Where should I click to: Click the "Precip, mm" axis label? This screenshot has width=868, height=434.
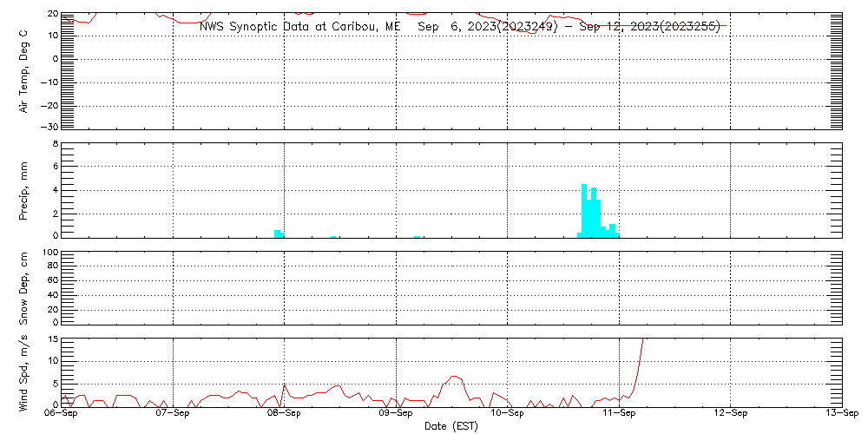[x=24, y=189]
